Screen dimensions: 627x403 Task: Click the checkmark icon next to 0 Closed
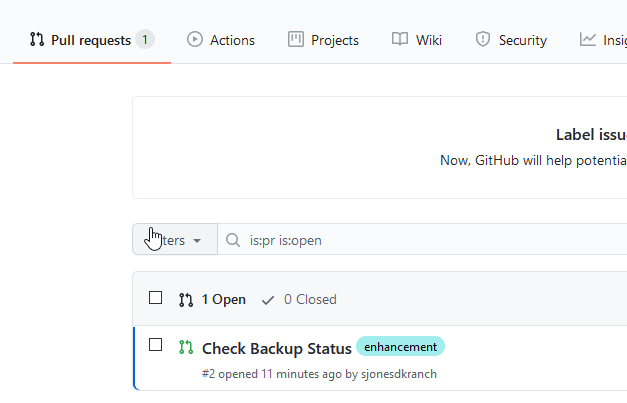click(268, 299)
